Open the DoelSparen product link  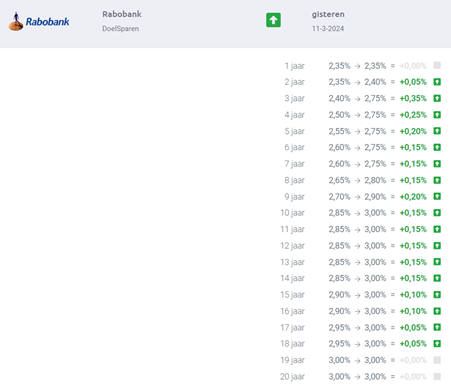tap(121, 29)
